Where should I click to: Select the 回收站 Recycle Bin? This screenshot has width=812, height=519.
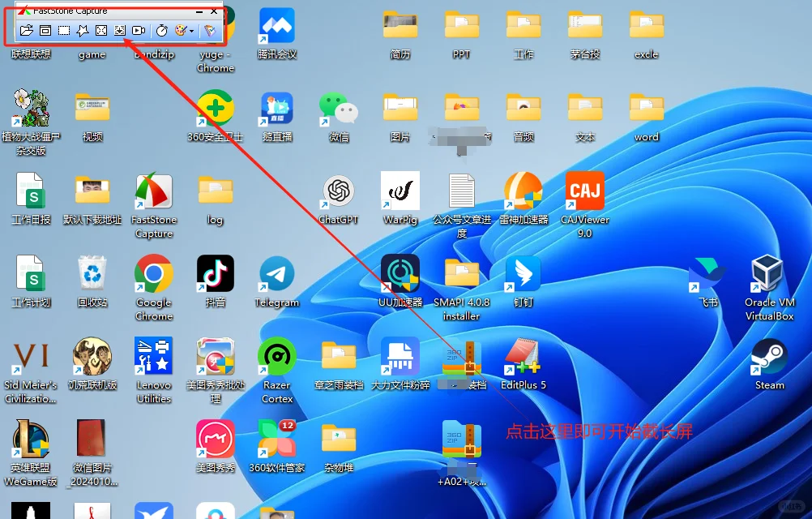coord(92,282)
